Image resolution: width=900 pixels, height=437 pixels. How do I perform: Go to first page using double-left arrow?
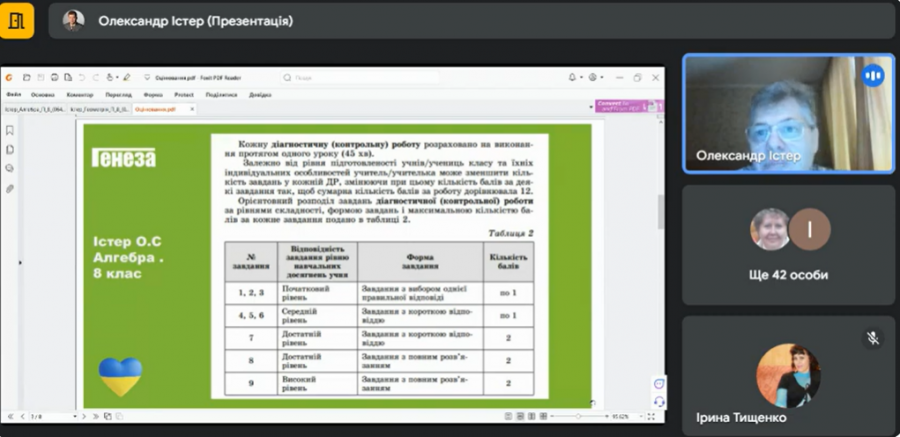[x=10, y=416]
